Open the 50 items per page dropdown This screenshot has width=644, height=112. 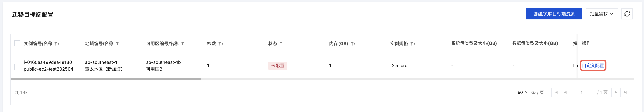click(523, 92)
